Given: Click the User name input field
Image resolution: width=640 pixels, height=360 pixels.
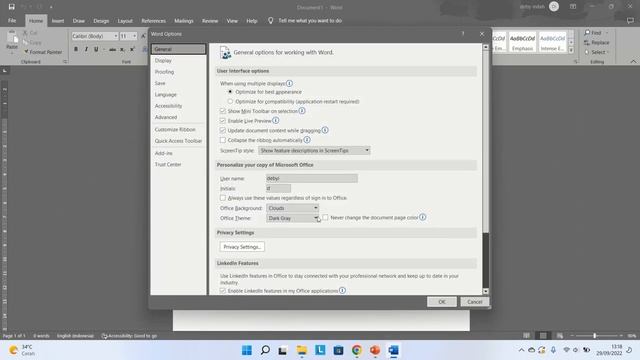Looking at the screenshot, I should coord(312,178).
